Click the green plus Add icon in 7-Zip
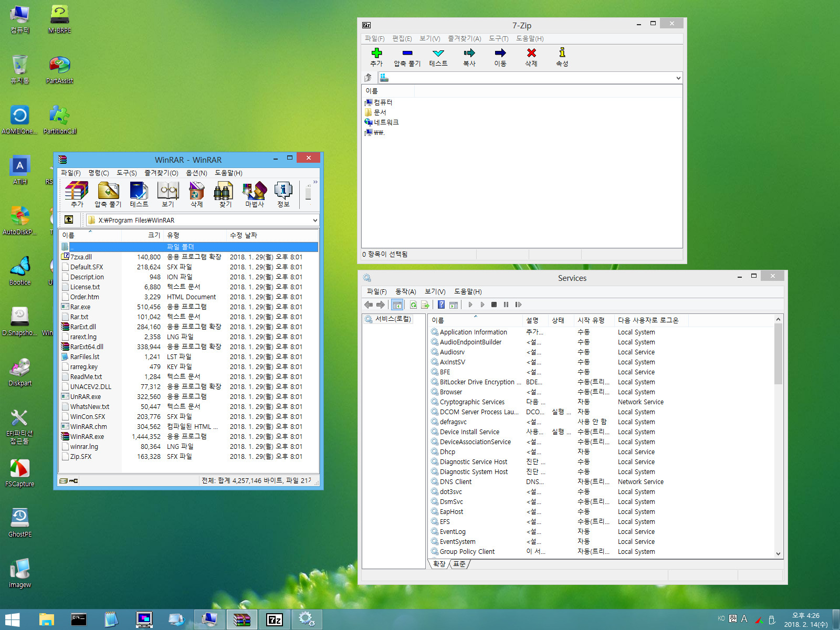840x630 pixels. click(x=376, y=57)
